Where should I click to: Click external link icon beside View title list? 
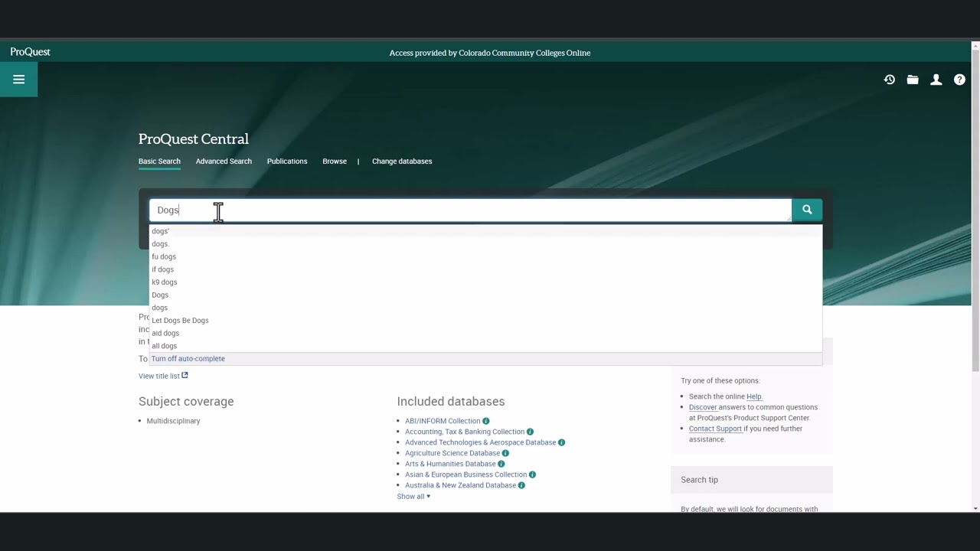click(x=185, y=375)
